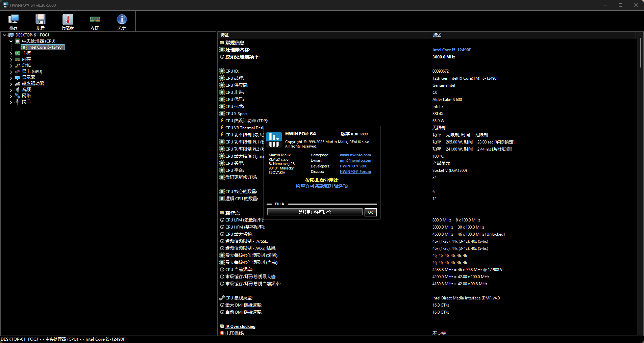The width and height of the screenshot is (644, 343).
Task: Open the 传感器 sensors panel
Action: (x=68, y=21)
